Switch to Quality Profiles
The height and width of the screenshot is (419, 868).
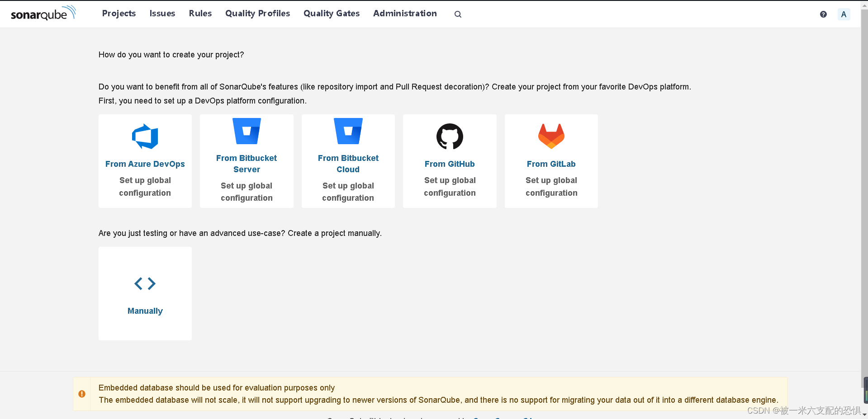click(258, 14)
